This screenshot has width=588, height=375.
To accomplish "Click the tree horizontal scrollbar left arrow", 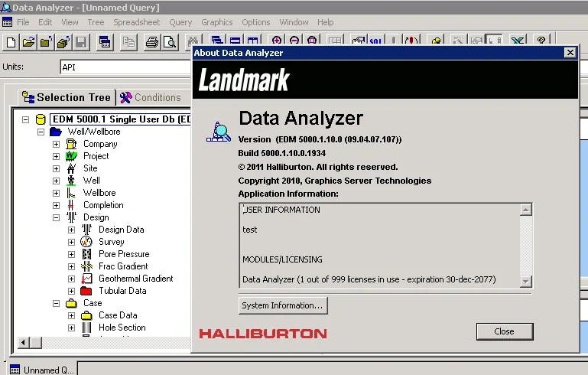I will [x=23, y=342].
